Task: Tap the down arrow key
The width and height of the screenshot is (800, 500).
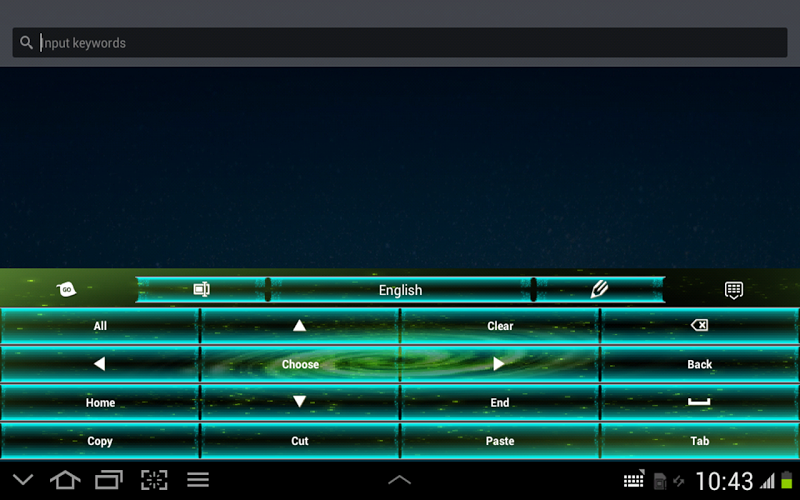Action: click(x=299, y=402)
